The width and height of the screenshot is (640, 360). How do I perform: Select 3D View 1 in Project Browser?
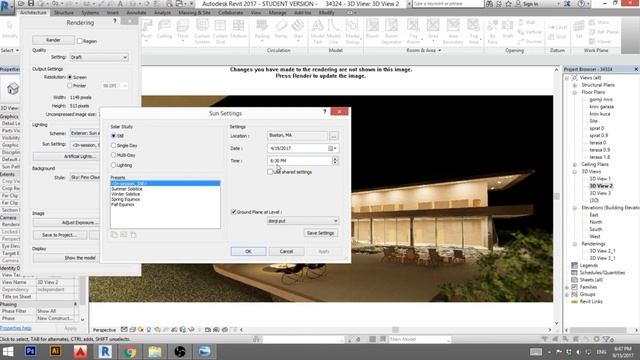[x=600, y=179]
